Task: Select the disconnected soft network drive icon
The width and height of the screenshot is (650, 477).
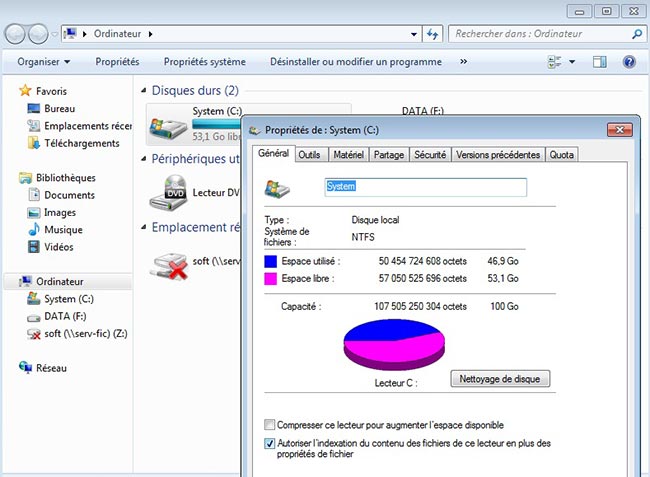Action: pyautogui.click(x=169, y=266)
